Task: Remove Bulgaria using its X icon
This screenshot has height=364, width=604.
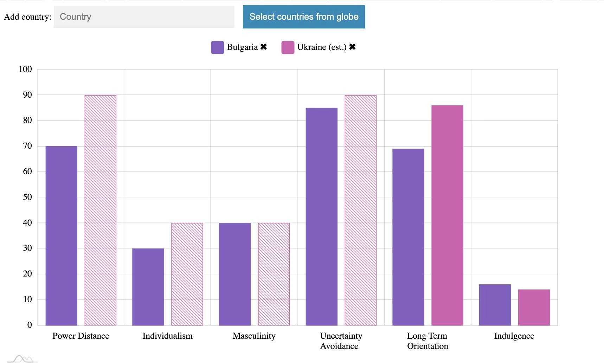Action: (x=263, y=47)
